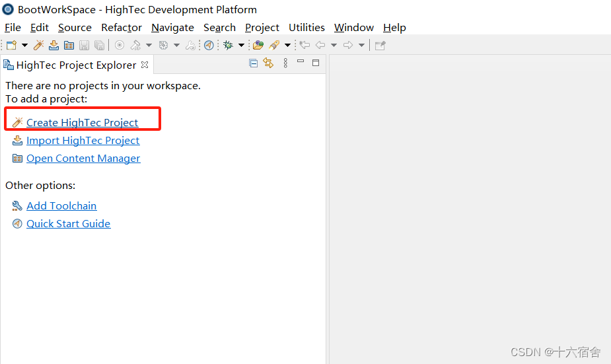Click the grayed circular target toolbar icon
This screenshot has width=611, height=364.
tap(120, 45)
